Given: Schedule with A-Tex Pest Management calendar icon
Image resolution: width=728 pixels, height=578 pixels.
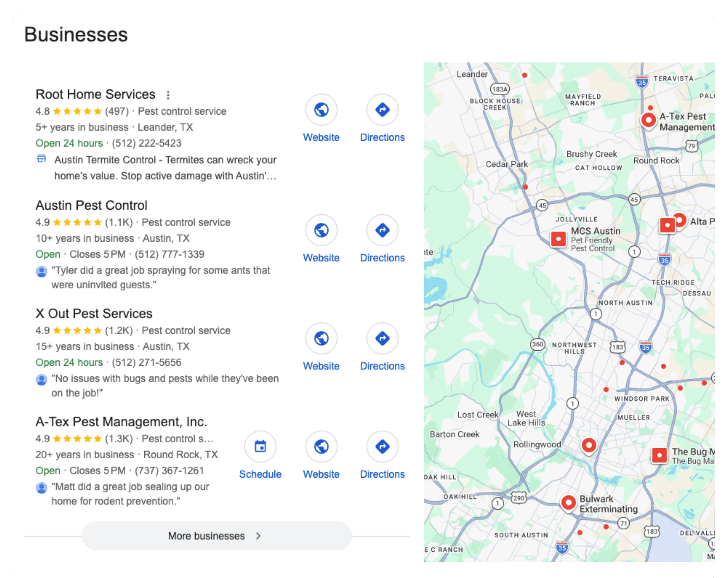Looking at the screenshot, I should [x=260, y=447].
